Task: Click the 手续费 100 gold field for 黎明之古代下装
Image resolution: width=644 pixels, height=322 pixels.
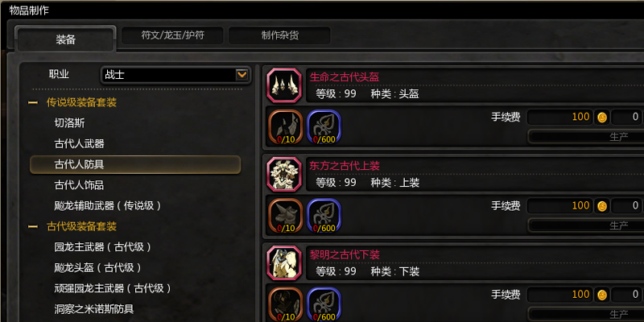Action: pos(559,295)
